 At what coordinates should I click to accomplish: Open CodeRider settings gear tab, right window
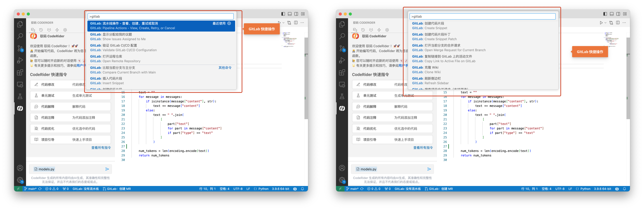pyautogui.click(x=387, y=30)
